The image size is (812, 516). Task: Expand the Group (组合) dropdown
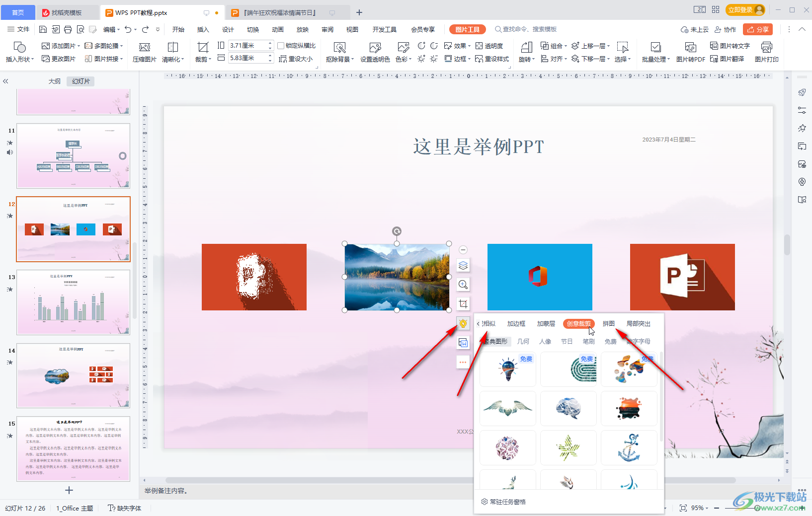566,46
